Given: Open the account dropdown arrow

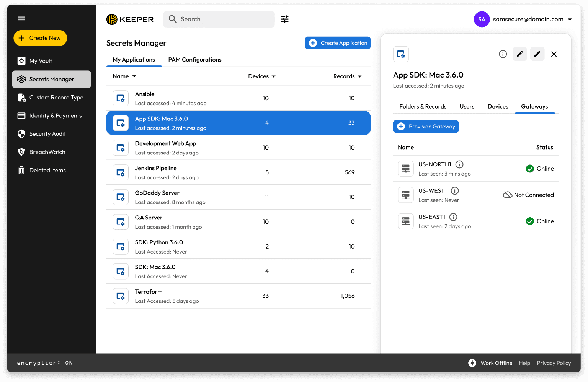Looking at the screenshot, I should coord(570,19).
